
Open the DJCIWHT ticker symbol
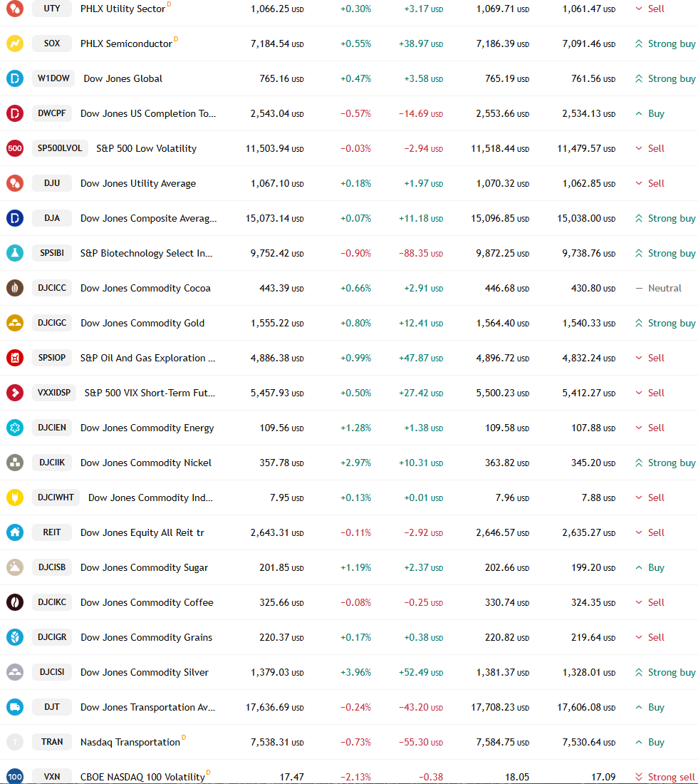[x=56, y=497]
